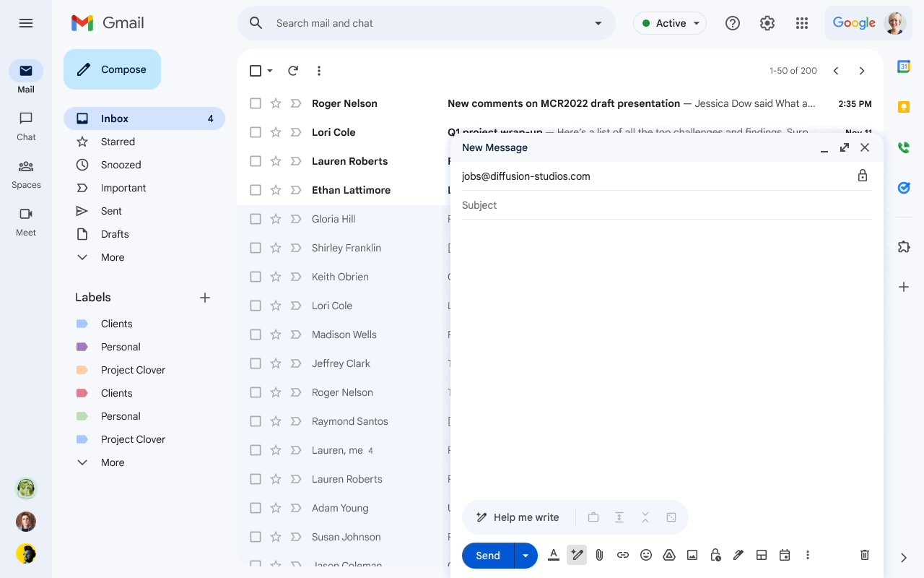Open the Snoozed mail category
This screenshot has width=924, height=578.
120,164
